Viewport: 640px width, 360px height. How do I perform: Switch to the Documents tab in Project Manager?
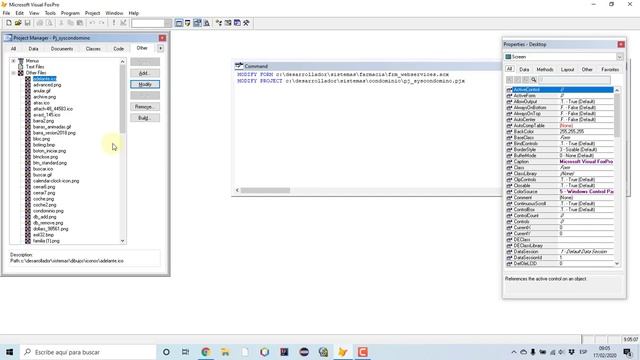[62, 49]
